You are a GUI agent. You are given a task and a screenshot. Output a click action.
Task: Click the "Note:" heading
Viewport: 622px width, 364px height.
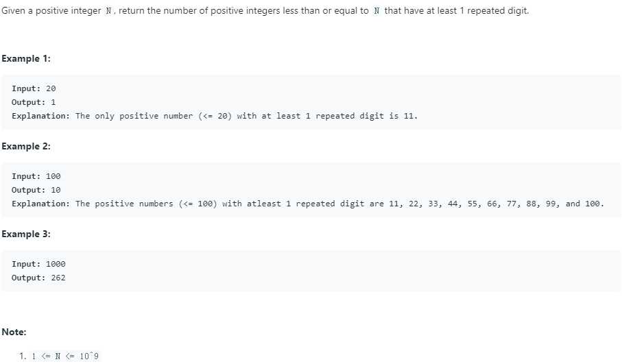(x=14, y=332)
